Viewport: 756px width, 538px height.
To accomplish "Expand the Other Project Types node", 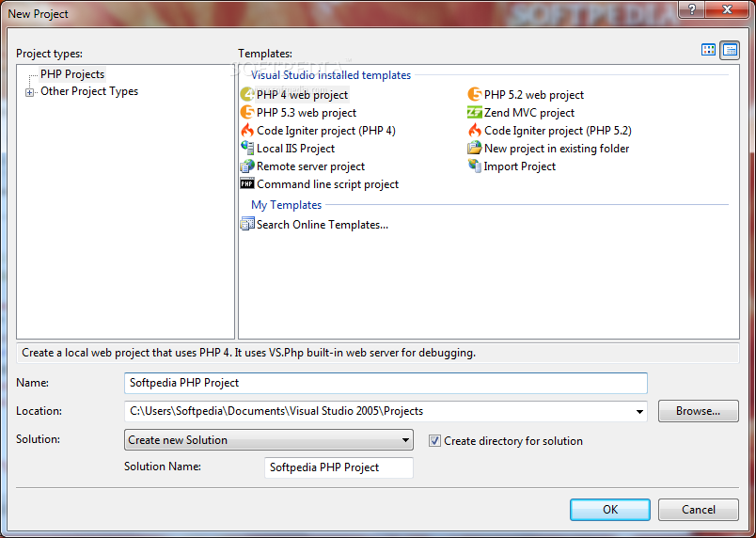I will [x=29, y=92].
